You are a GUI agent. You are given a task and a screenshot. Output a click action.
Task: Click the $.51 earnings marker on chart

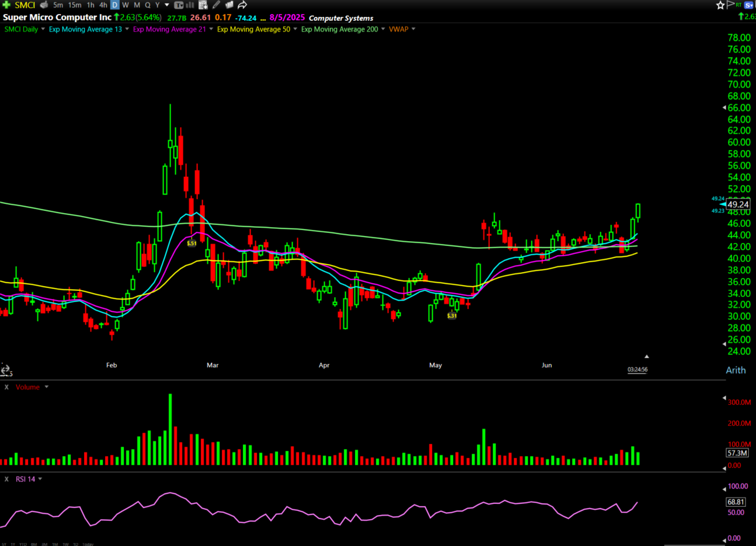point(191,244)
